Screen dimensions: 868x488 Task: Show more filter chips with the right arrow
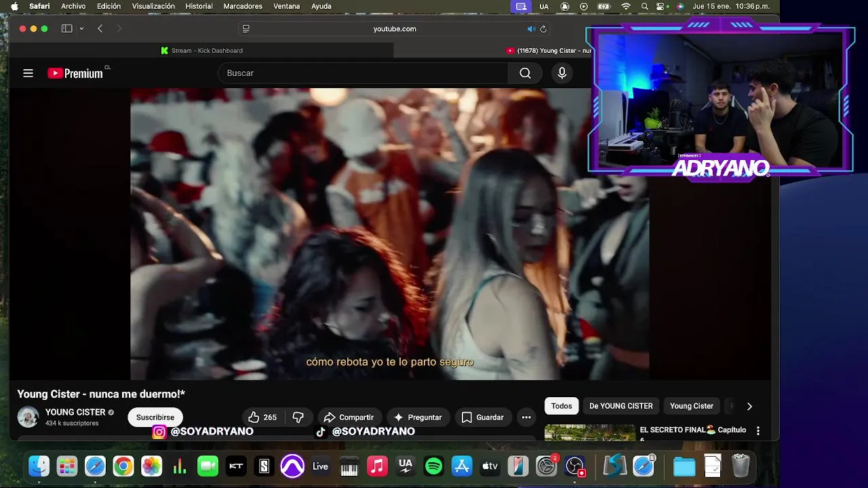749,406
